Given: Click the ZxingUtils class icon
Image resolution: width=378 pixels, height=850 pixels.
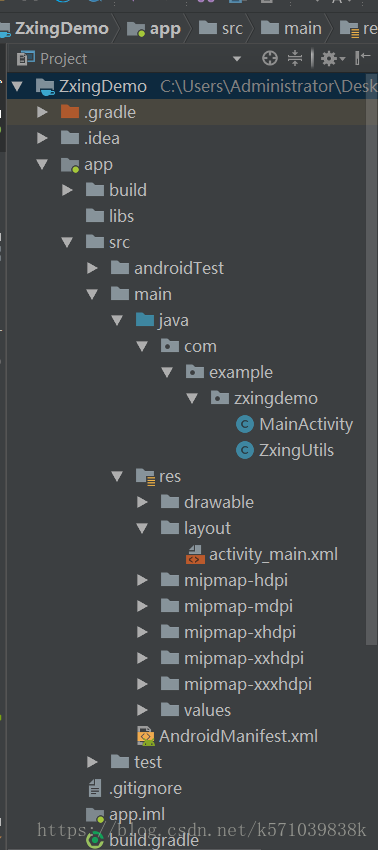Looking at the screenshot, I should pyautogui.click(x=245, y=450).
